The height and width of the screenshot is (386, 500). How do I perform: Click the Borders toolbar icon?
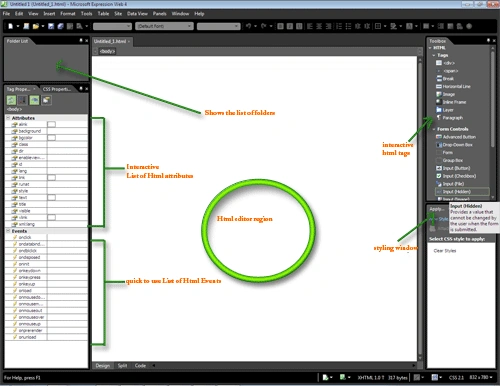click(378, 26)
